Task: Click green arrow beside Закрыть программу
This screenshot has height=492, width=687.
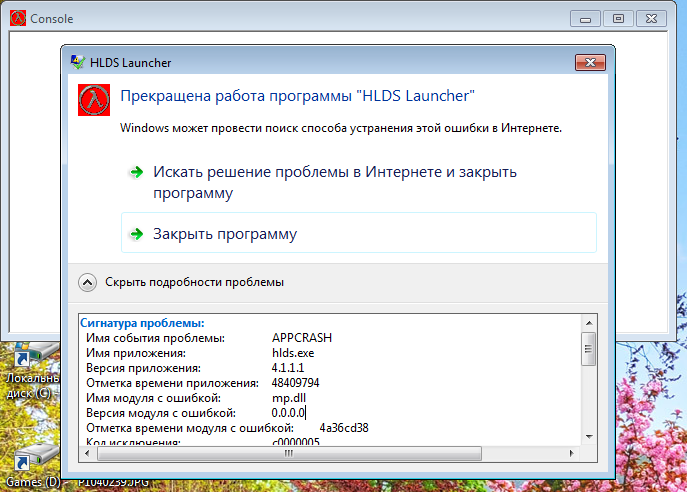Action: [137, 234]
